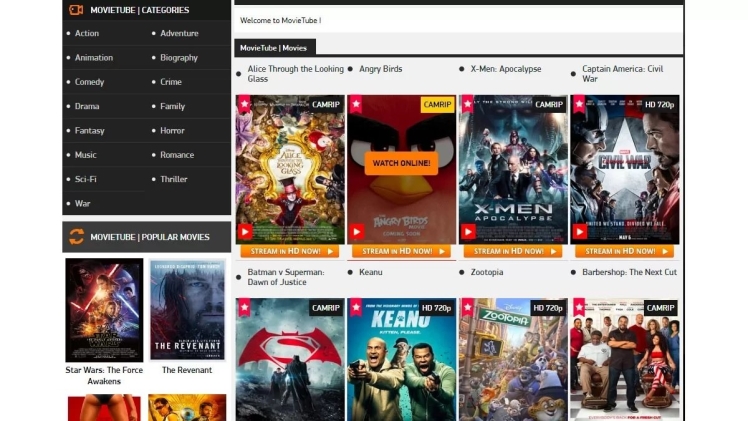This screenshot has width=748, height=421.
Task: Click the star bookmark on Barbershop poster
Action: point(579,308)
